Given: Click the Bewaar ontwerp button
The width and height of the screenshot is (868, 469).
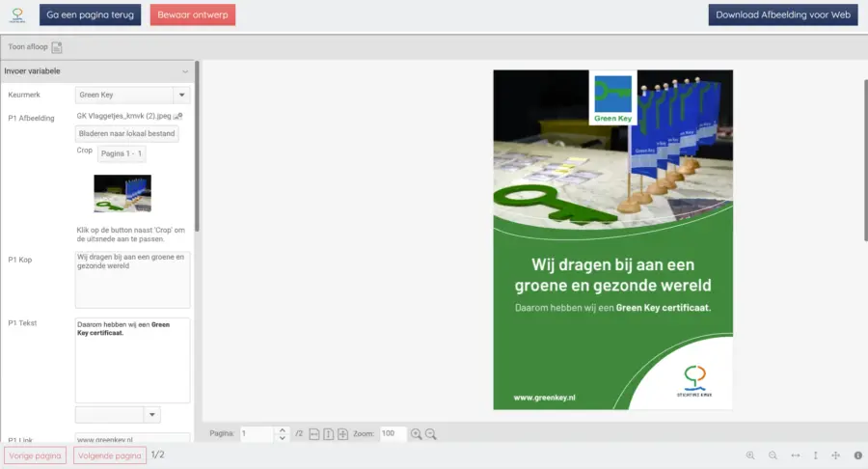Looking at the screenshot, I should point(192,14).
